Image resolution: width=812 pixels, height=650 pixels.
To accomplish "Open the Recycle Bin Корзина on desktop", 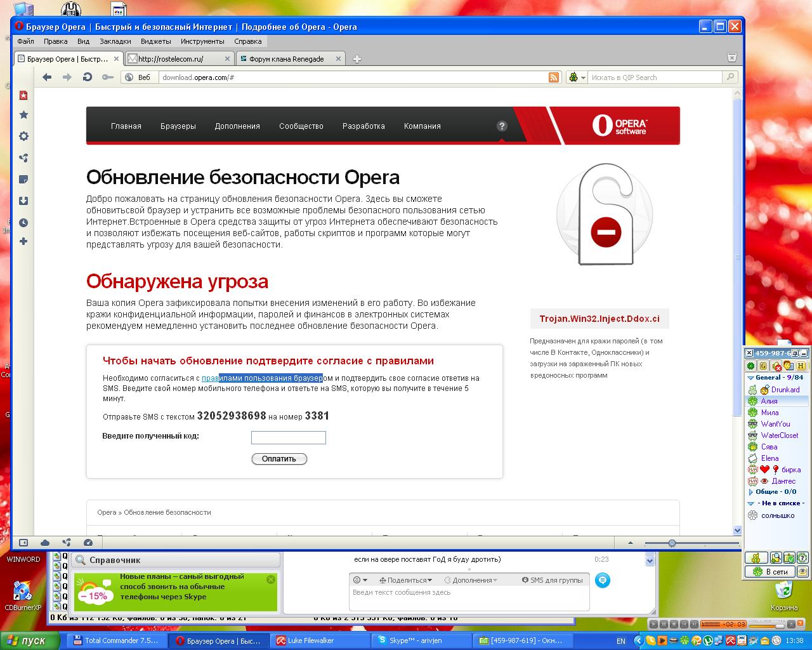I will (x=784, y=597).
